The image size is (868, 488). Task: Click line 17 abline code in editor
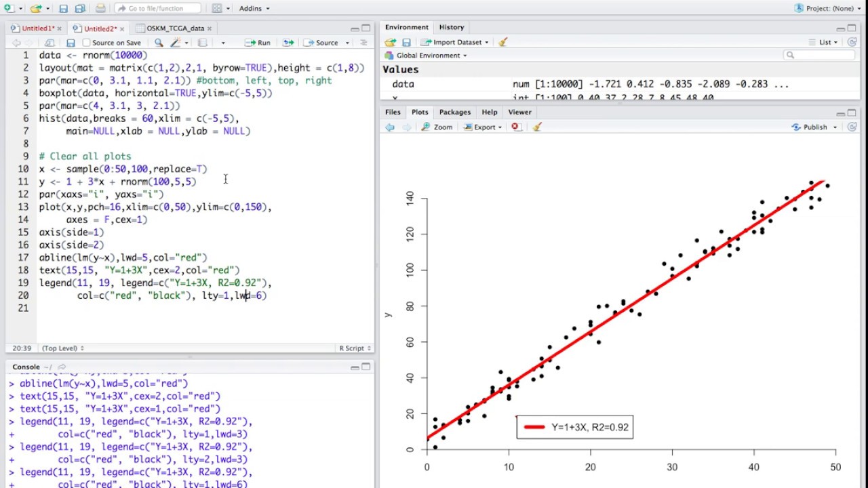(x=123, y=258)
